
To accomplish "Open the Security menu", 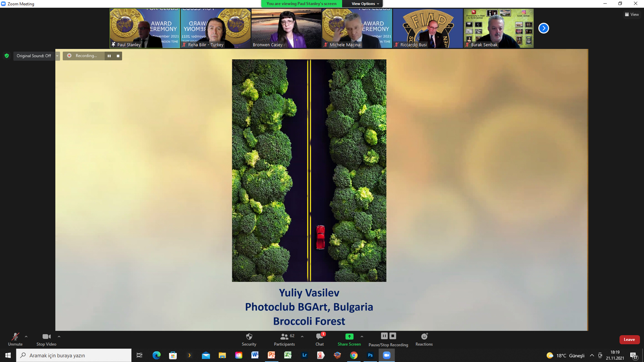I will tap(249, 339).
